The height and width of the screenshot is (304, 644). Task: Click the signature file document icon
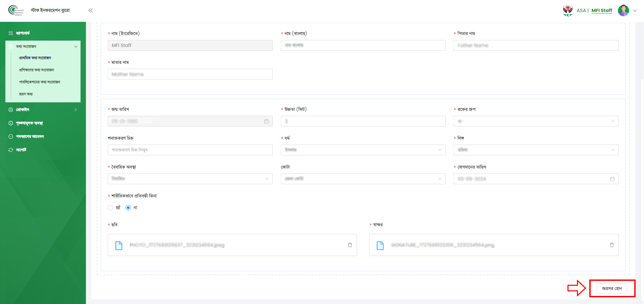coord(380,245)
